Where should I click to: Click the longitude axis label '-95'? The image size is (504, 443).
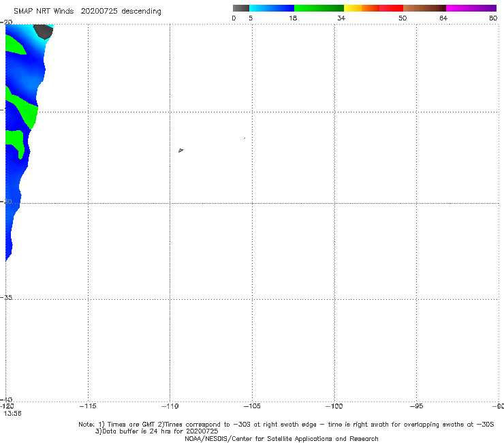416,406
